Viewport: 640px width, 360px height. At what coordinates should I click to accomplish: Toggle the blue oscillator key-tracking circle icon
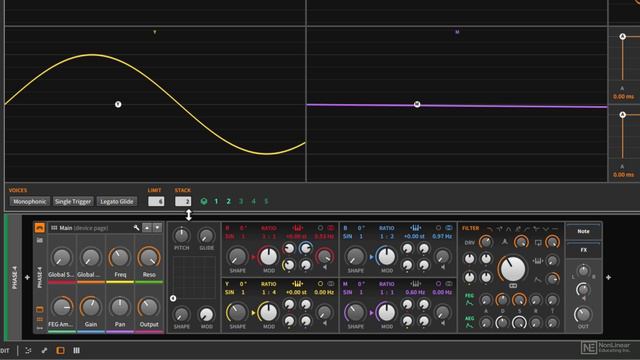pyautogui.click(x=438, y=228)
